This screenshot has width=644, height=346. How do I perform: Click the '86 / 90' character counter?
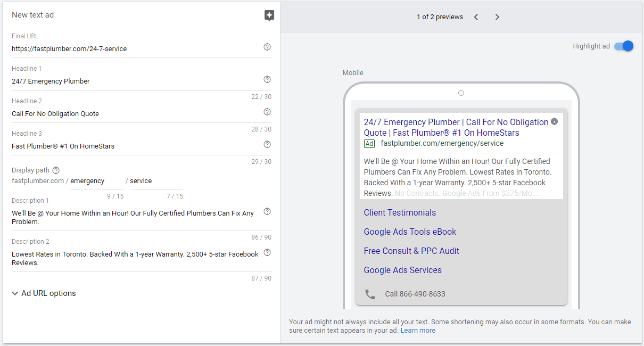tap(261, 237)
